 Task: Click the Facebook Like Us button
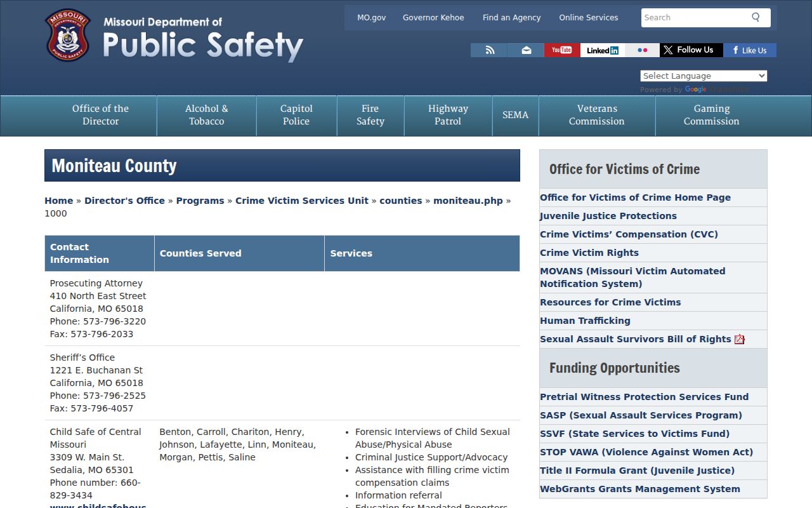click(x=750, y=50)
